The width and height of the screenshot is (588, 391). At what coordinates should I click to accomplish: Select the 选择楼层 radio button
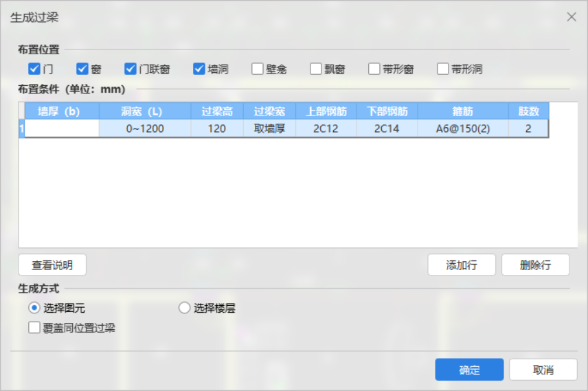184,308
